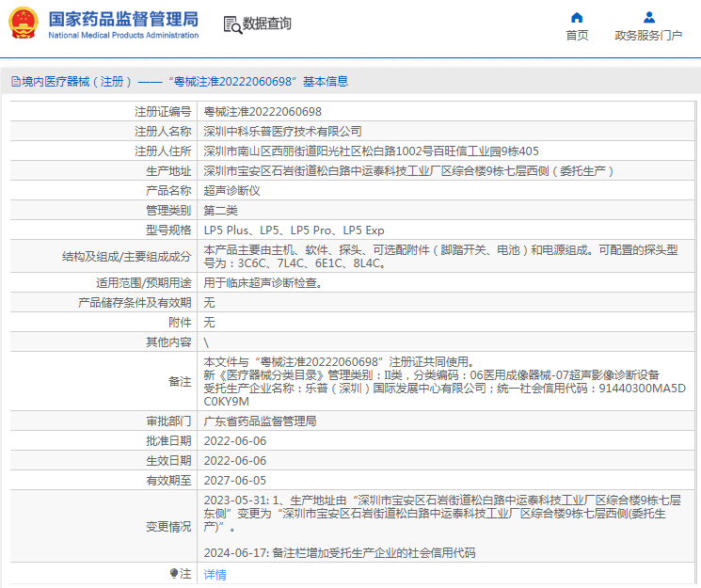Click the bulb icon beside 注

(x=174, y=573)
